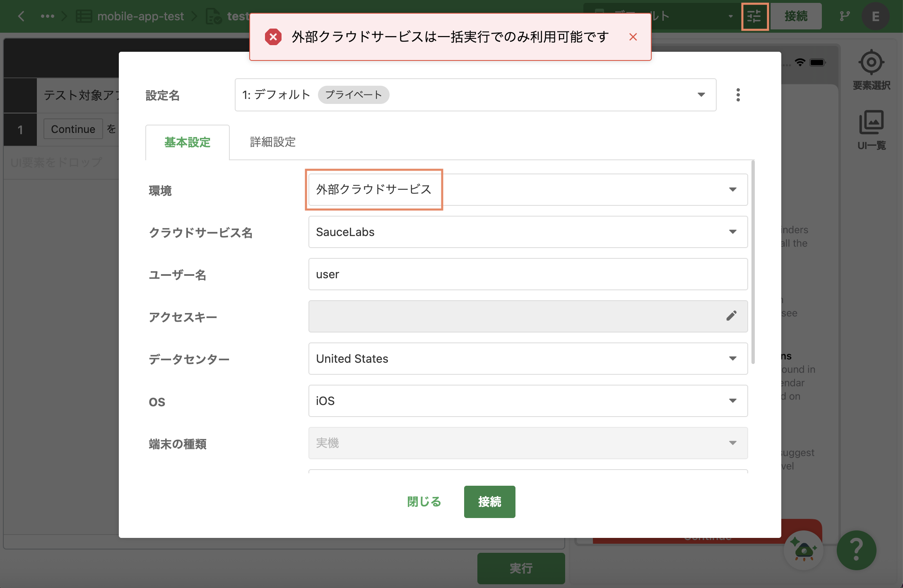903x588 pixels.
Task: Expand the 環境 dropdown
Action: [528, 190]
